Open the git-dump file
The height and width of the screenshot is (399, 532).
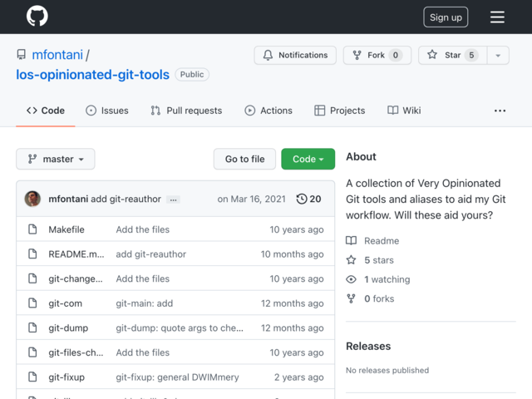coord(68,328)
